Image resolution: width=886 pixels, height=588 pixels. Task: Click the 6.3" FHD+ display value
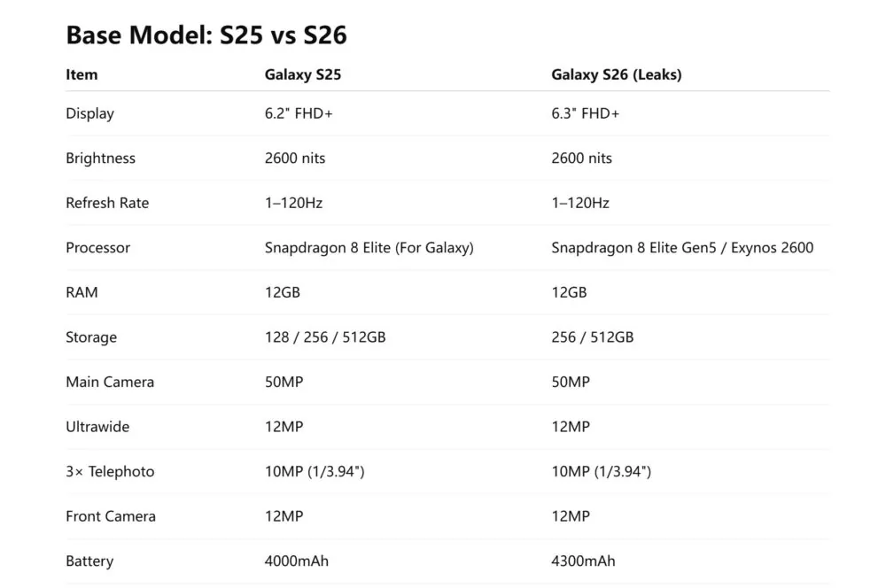click(586, 113)
